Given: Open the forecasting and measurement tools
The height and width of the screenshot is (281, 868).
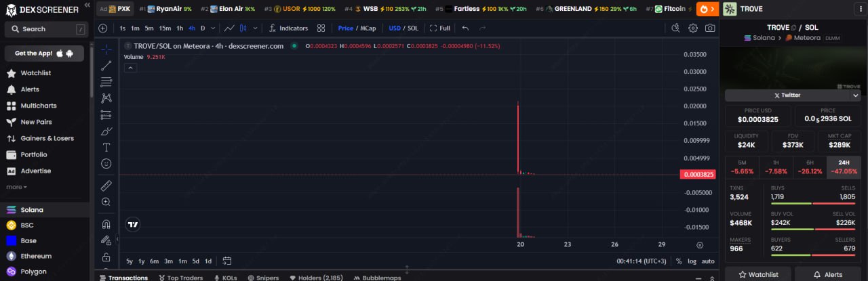Looking at the screenshot, I should (106, 114).
